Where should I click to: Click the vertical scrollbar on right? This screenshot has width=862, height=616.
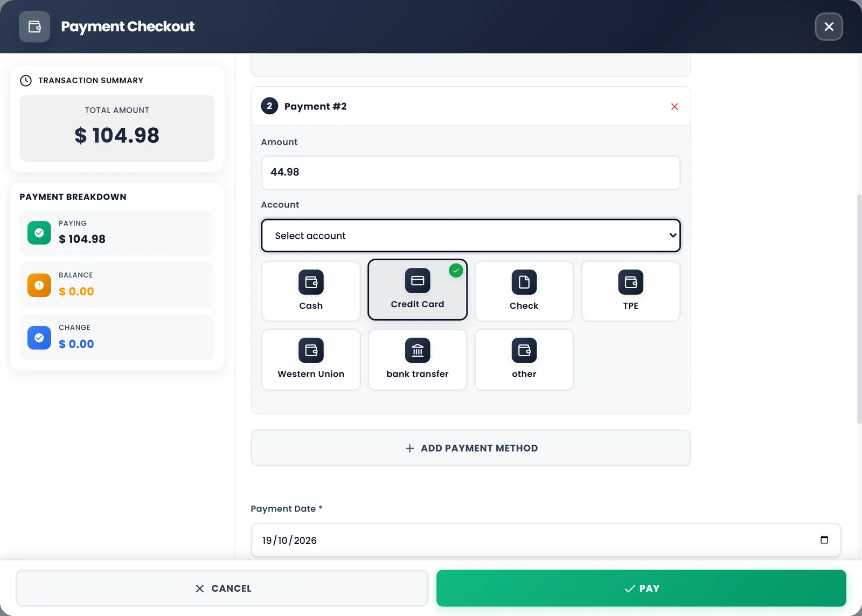859,309
